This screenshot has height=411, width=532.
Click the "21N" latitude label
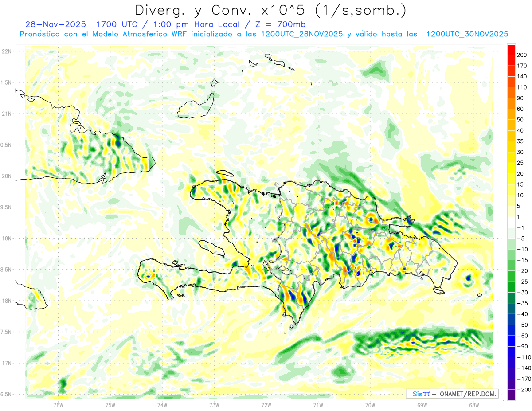click(x=6, y=114)
